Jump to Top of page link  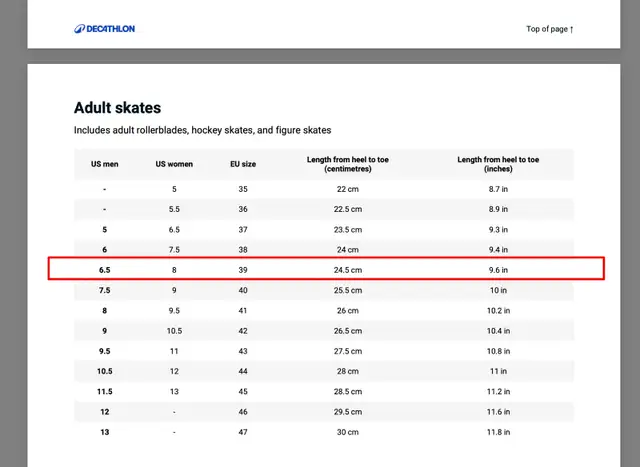coord(550,29)
